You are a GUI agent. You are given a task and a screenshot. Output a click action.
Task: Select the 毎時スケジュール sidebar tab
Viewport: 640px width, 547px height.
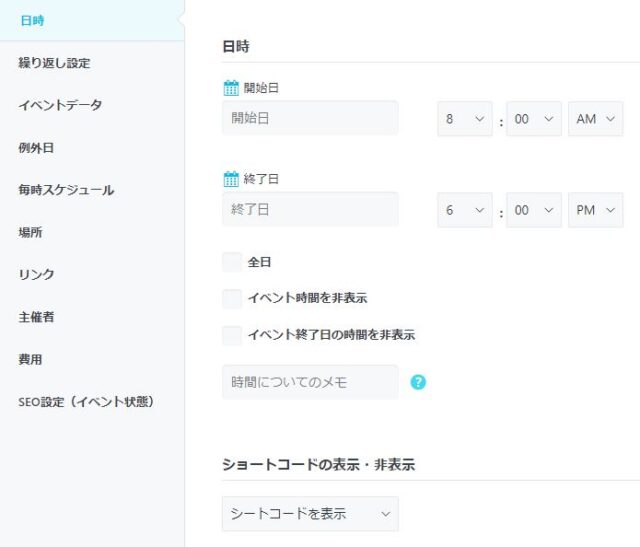click(66, 190)
